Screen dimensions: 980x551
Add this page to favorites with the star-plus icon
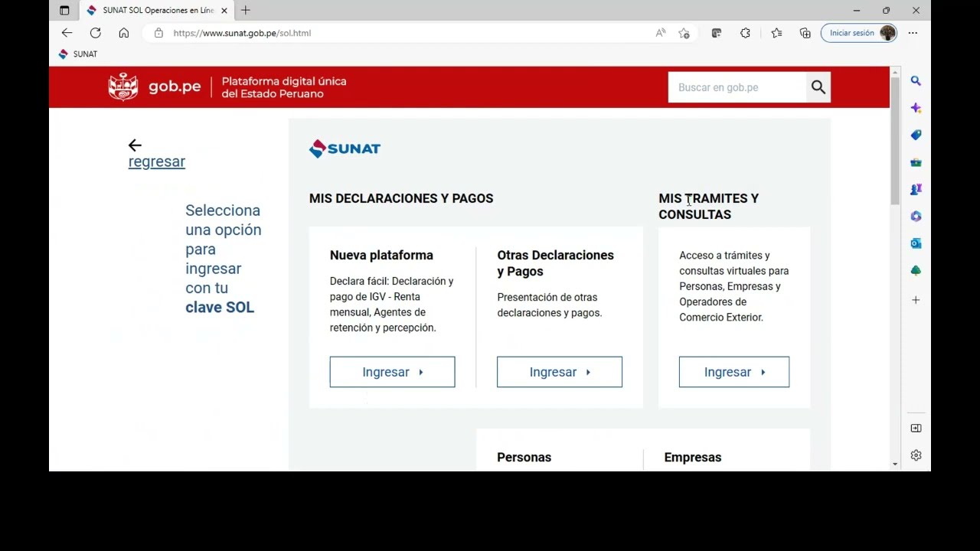pyautogui.click(x=684, y=33)
